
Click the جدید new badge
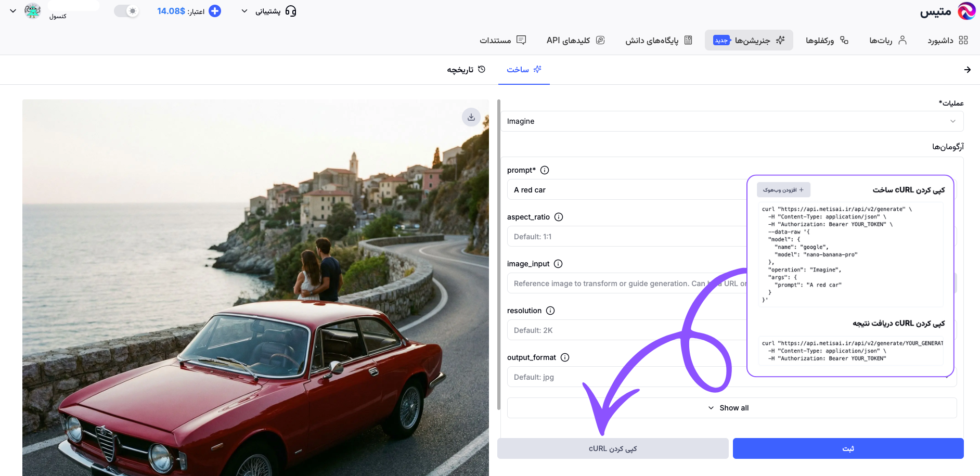pos(721,40)
